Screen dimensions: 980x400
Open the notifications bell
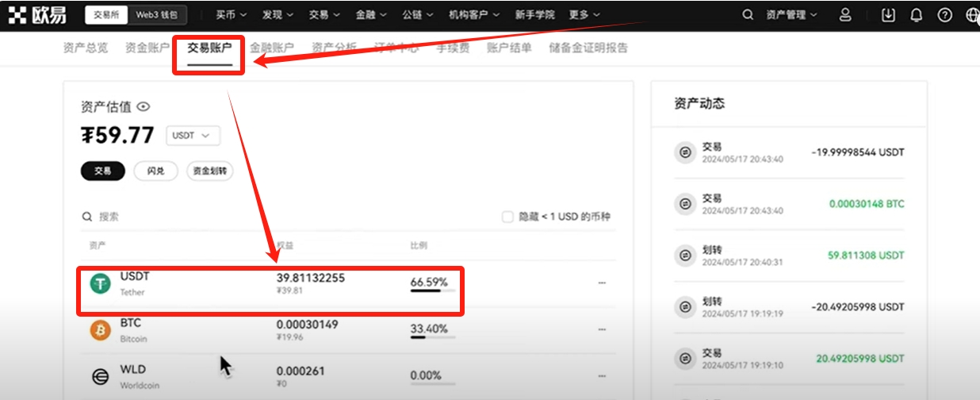[916, 15]
